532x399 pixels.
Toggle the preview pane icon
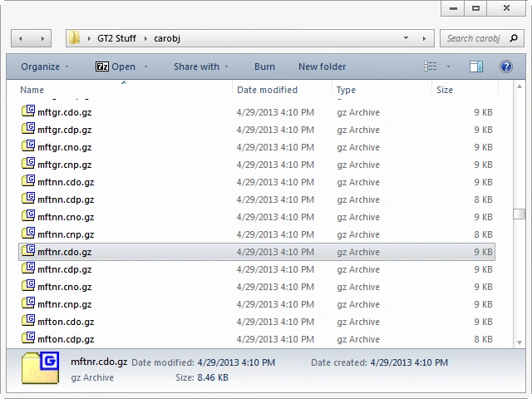click(x=476, y=66)
